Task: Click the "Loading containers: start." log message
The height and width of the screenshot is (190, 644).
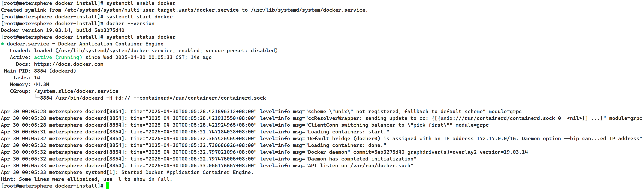Action: (x=348, y=132)
